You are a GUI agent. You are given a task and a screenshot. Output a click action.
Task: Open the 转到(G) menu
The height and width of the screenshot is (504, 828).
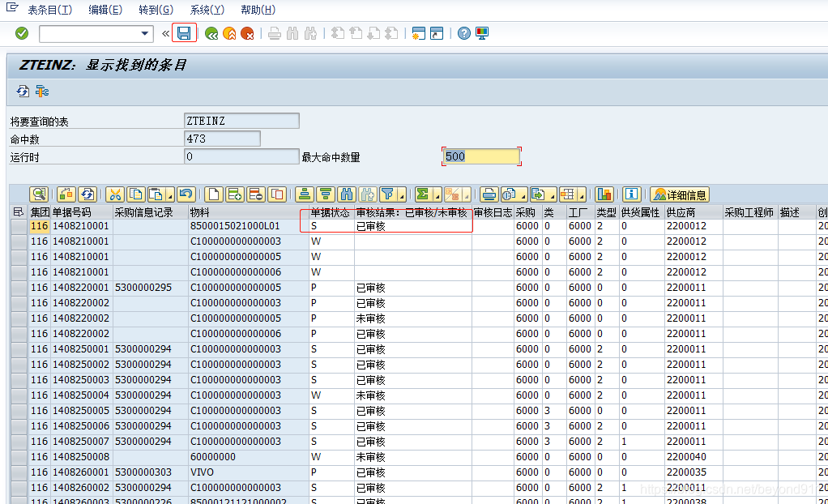click(x=156, y=10)
